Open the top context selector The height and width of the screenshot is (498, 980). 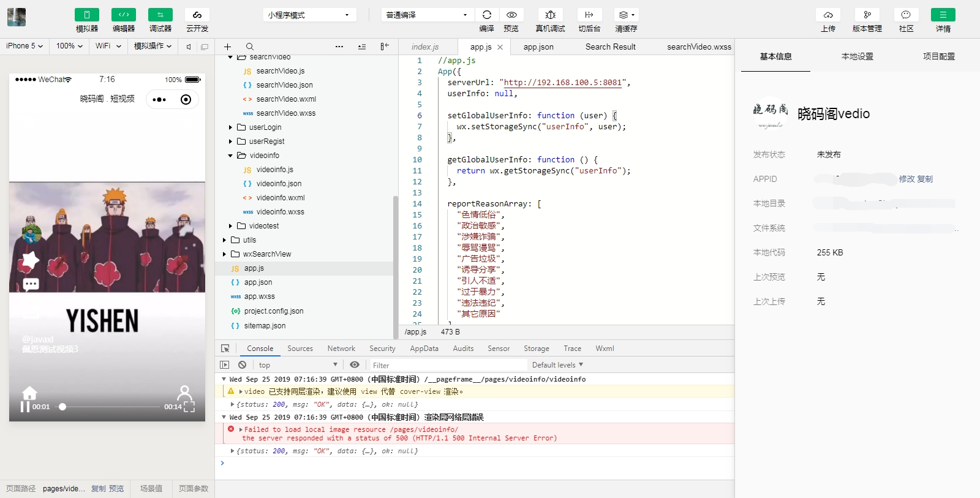pyautogui.click(x=298, y=365)
